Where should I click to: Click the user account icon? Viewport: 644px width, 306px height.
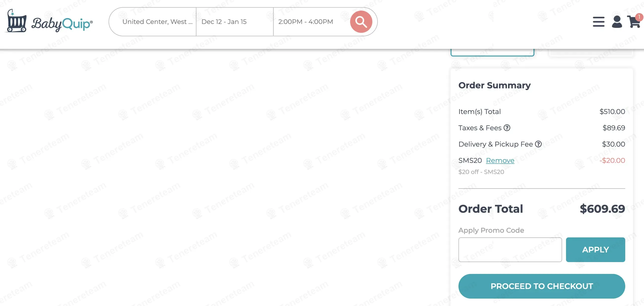pyautogui.click(x=617, y=22)
